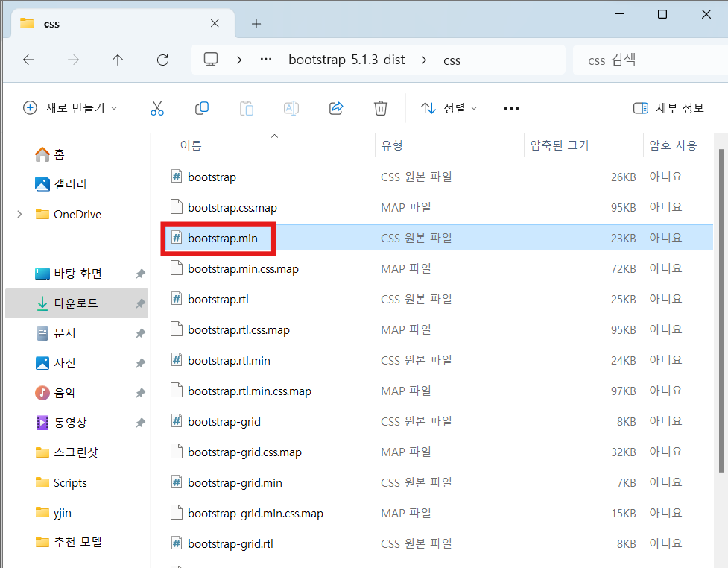
Task: Click bootstrap-5.1.3-dist in the address bar
Action: click(x=346, y=60)
